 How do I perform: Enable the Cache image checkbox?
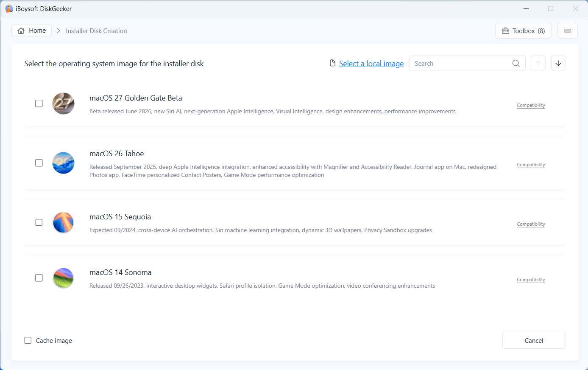click(28, 340)
